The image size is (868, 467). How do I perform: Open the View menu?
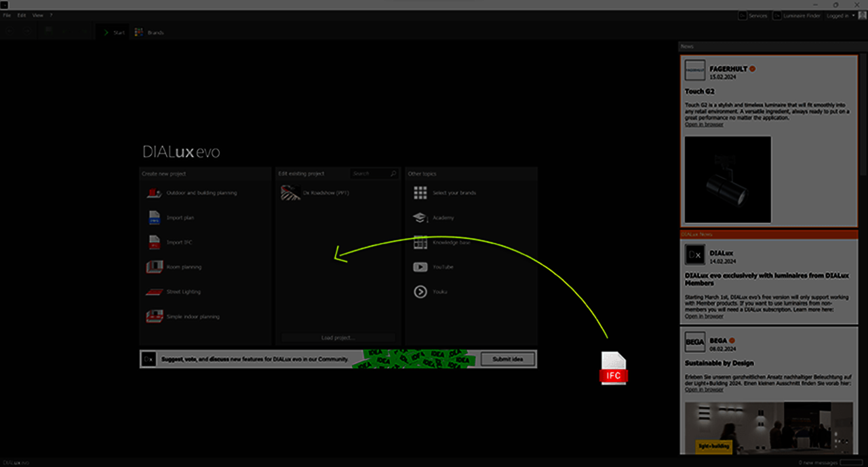[x=38, y=15]
